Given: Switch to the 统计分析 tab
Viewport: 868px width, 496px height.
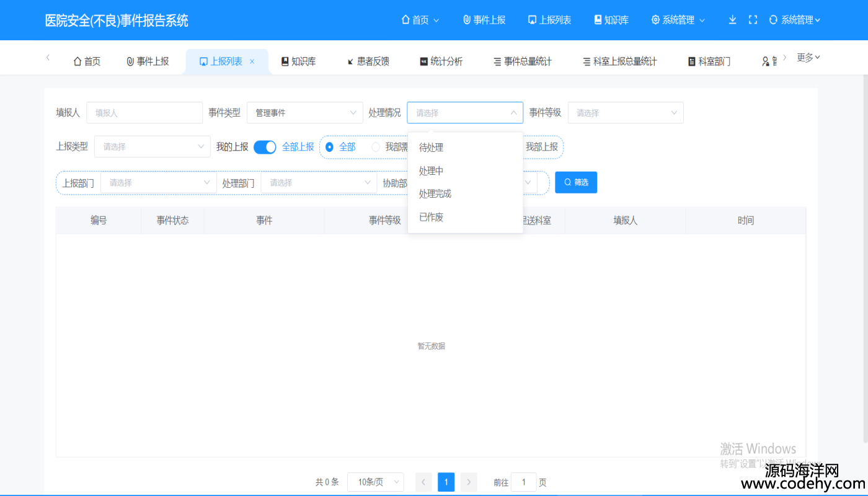Looking at the screenshot, I should coord(441,61).
